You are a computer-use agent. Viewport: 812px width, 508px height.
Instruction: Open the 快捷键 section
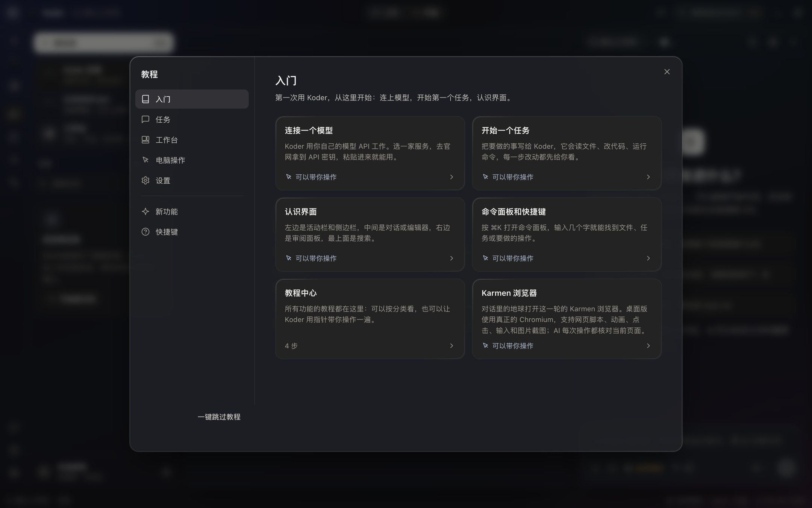point(192,232)
